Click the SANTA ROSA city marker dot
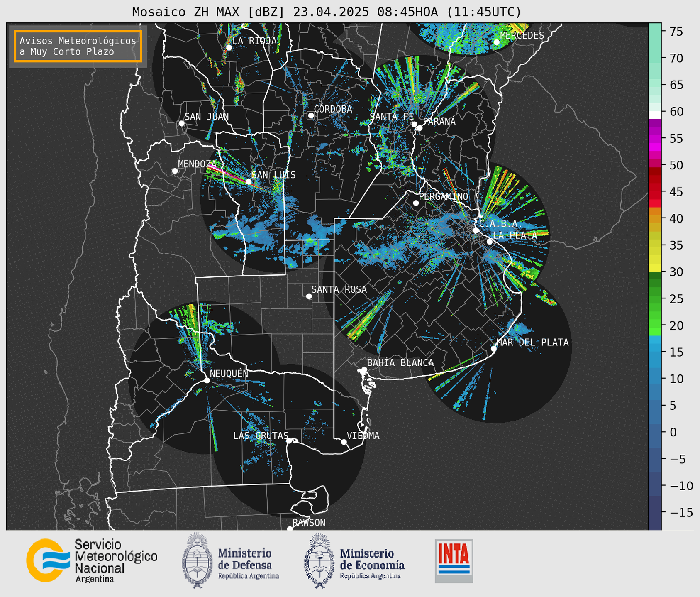The image size is (700, 597). coord(309,296)
